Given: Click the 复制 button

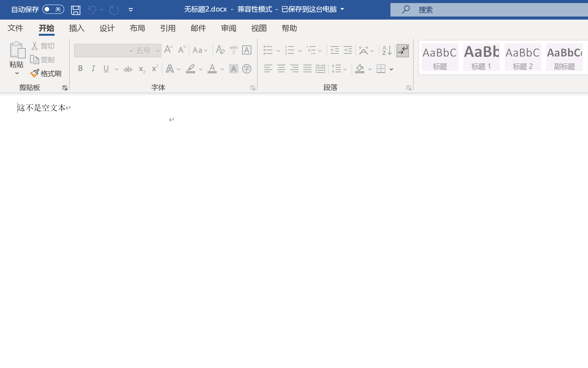Looking at the screenshot, I should tap(43, 60).
